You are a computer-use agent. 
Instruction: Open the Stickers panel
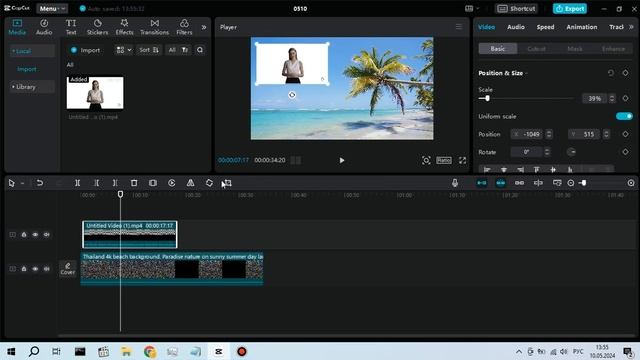pos(98,27)
